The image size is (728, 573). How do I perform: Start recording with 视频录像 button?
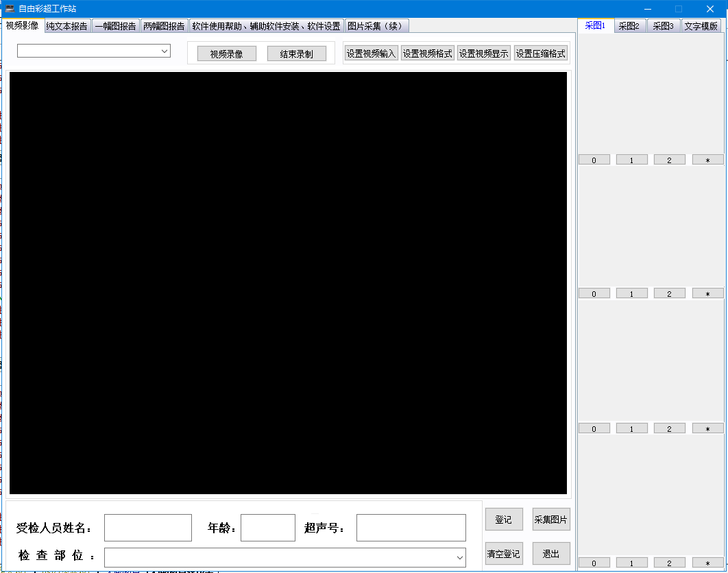click(227, 54)
